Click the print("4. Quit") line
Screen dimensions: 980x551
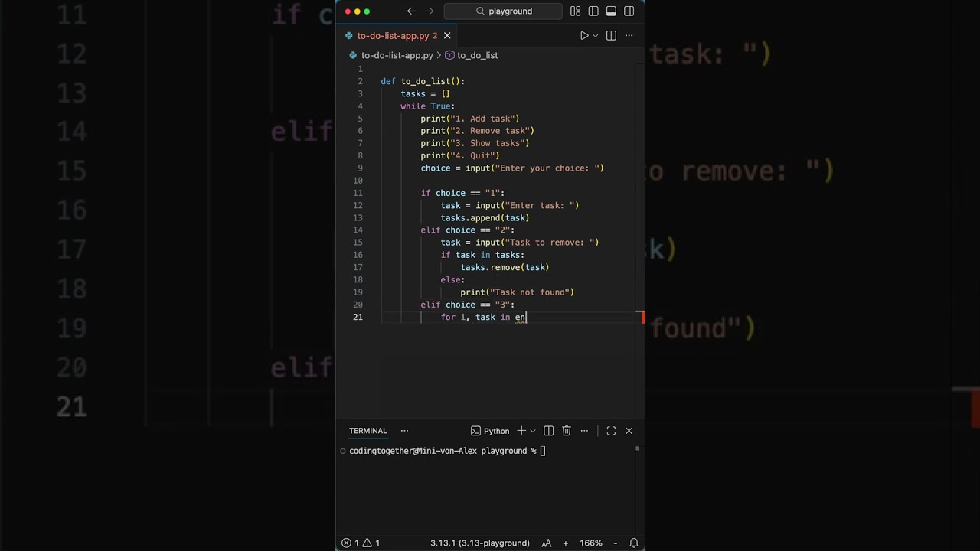(x=460, y=155)
